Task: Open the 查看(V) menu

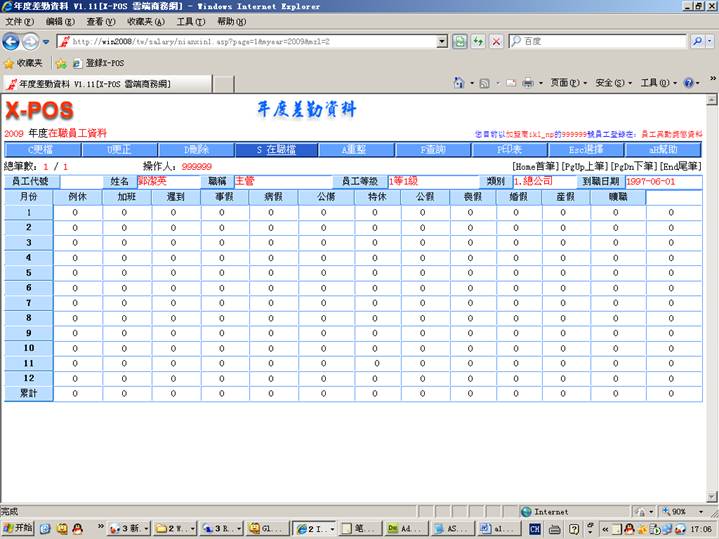Action: pos(100,21)
